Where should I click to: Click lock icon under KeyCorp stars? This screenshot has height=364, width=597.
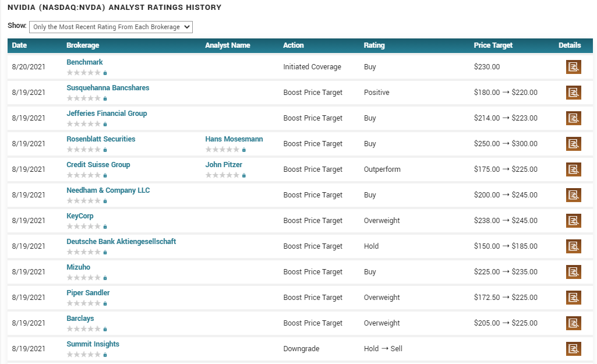tap(105, 227)
